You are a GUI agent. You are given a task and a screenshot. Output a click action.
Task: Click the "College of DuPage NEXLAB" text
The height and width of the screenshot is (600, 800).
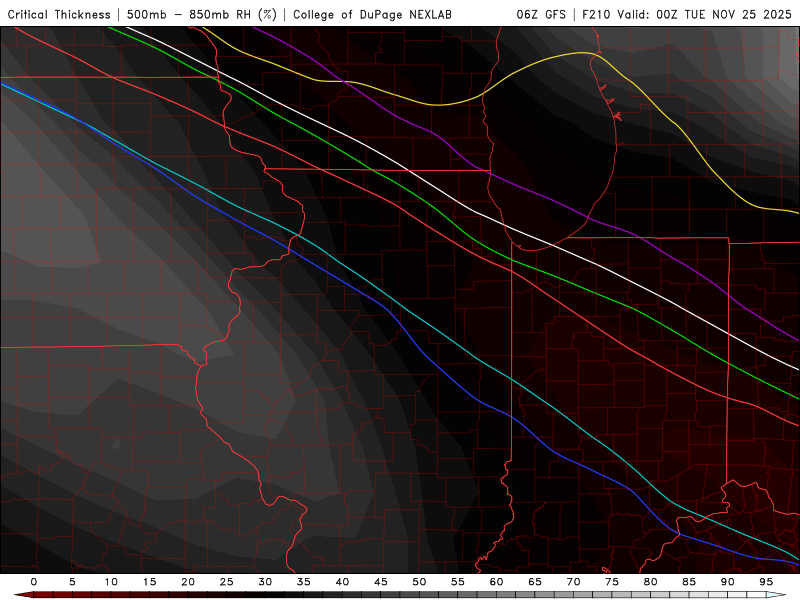tap(372, 14)
